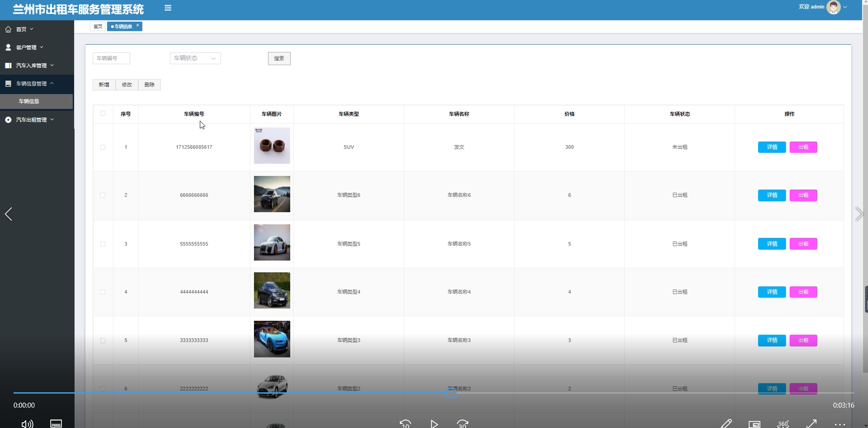Screen dimensions: 868x428
Task: Check the row 2 checkbox for 6666666666
Action: coord(103,195)
